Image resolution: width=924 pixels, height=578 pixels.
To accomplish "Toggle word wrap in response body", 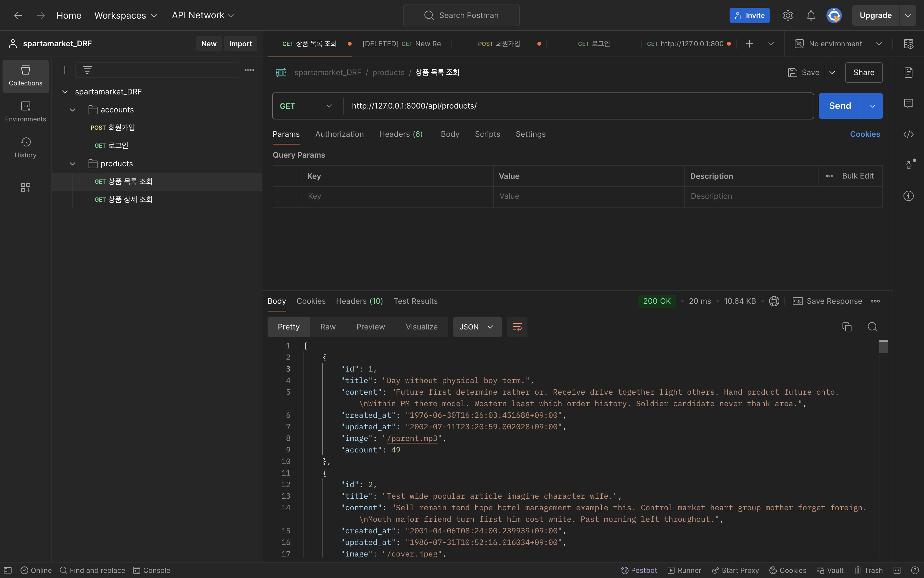I will (x=517, y=327).
